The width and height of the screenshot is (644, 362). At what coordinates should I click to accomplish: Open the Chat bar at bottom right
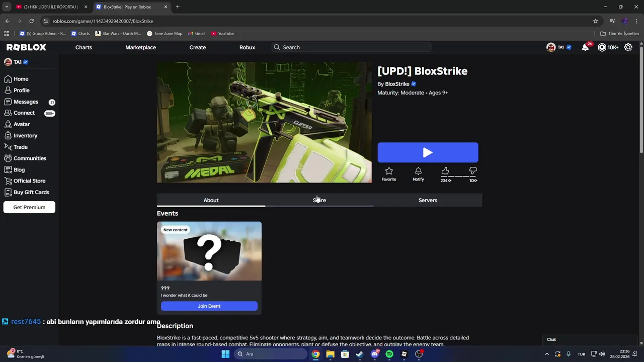click(x=590, y=339)
